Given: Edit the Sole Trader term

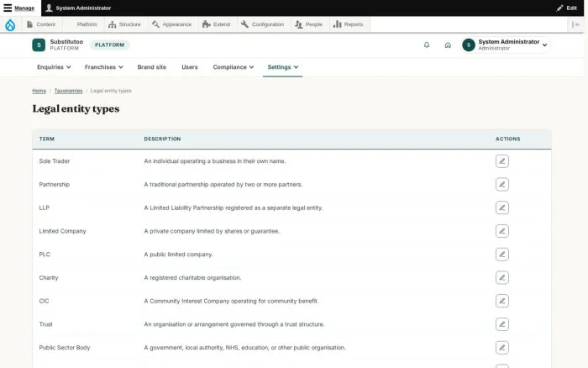Looking at the screenshot, I should pyautogui.click(x=501, y=161).
